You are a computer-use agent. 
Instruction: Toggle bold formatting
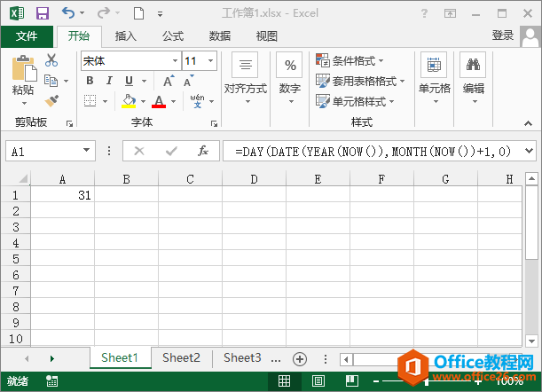(90, 81)
